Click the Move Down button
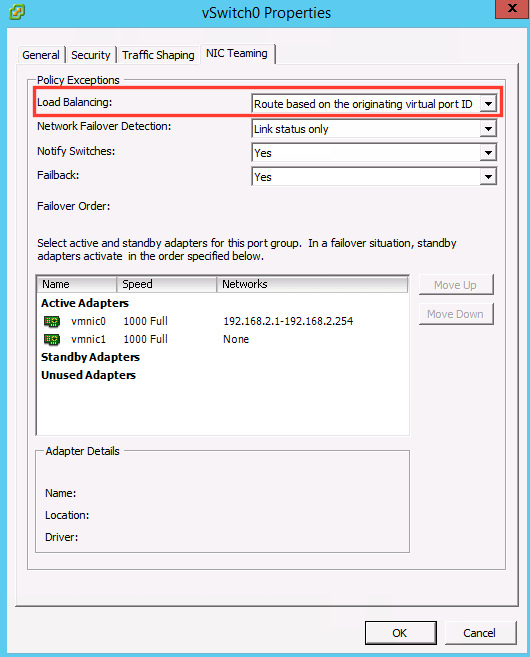The height and width of the screenshot is (657, 530). click(456, 314)
